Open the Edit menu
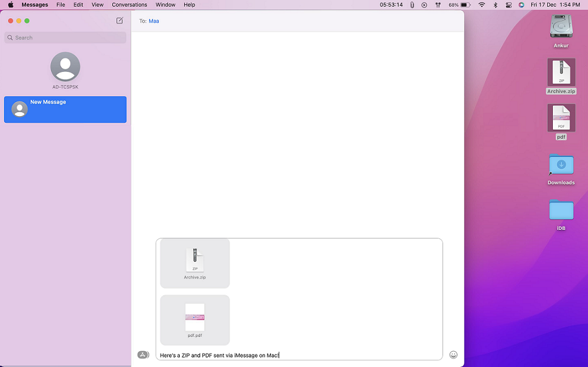 click(x=78, y=5)
